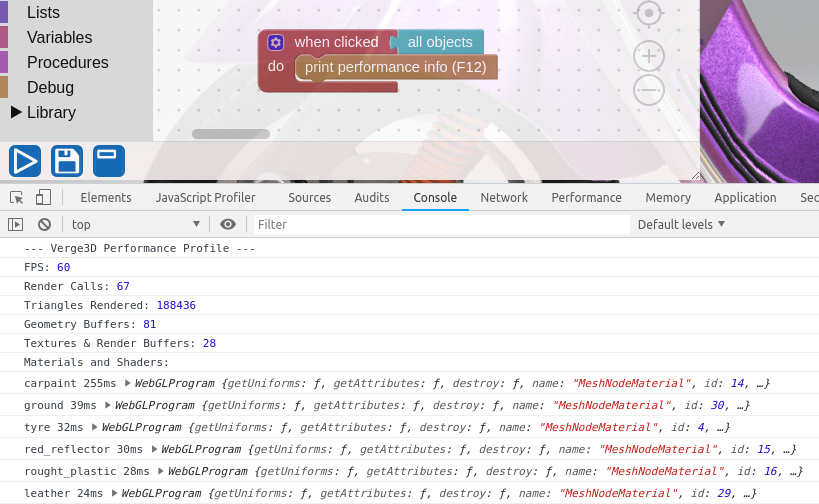Switch to the Audits tab
This screenshot has height=504, width=819.
click(x=372, y=197)
